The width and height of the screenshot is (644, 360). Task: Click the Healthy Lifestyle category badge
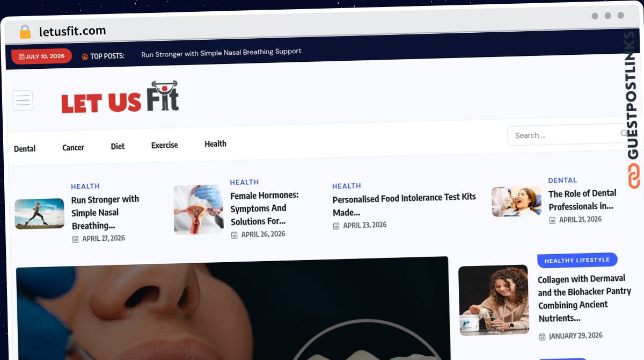(577, 260)
